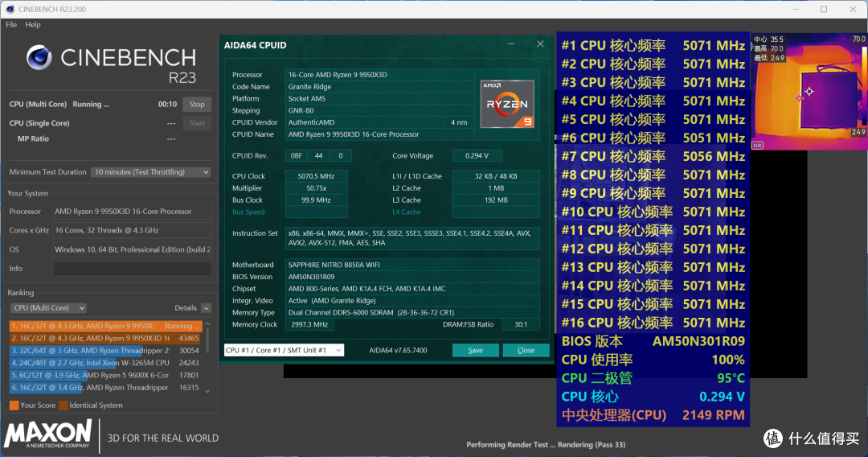Minimize the AIDA64 CPUID window
The width and height of the screenshot is (868, 457).
(511, 43)
